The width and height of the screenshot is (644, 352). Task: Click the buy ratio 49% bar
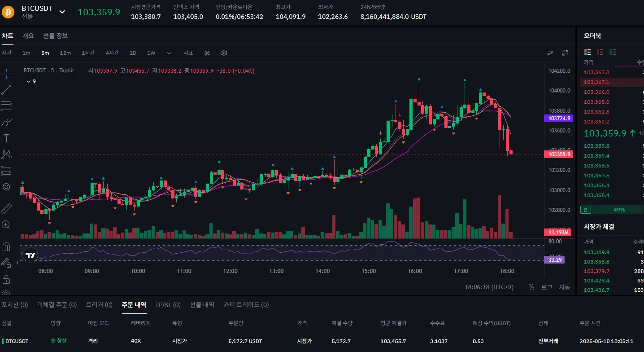tap(619, 210)
